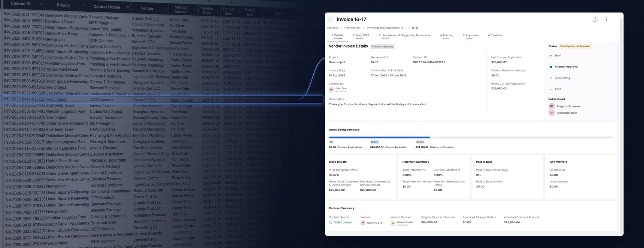
Task: Select the 35.57% Current Application label
Action: [374, 142]
